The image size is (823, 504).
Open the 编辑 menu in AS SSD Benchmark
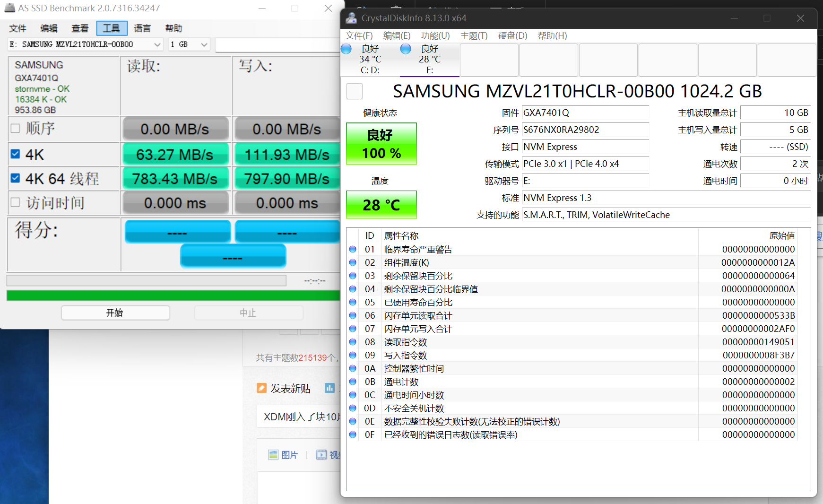click(x=49, y=28)
